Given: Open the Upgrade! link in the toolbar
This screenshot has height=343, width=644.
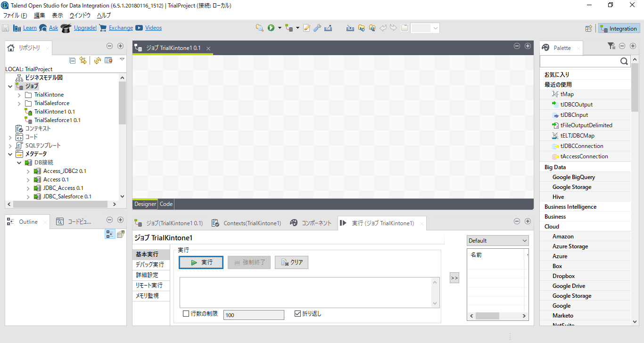Looking at the screenshot, I should point(85,28).
